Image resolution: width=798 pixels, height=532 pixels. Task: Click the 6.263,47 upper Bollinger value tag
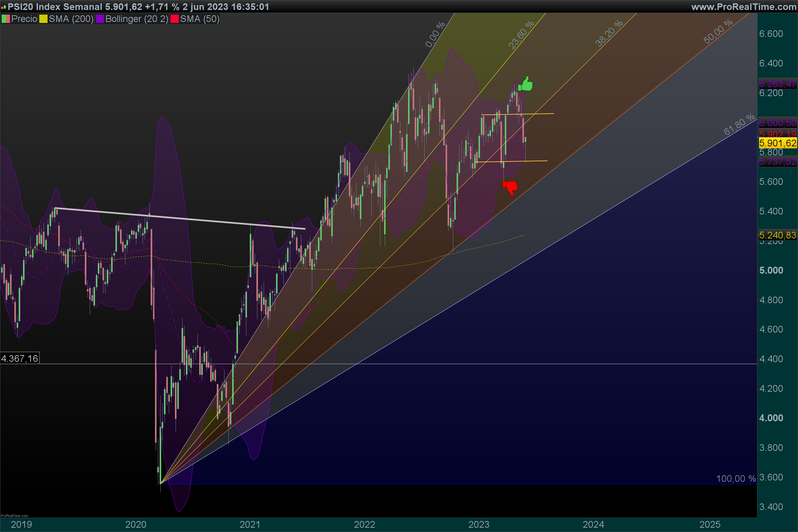[777, 84]
